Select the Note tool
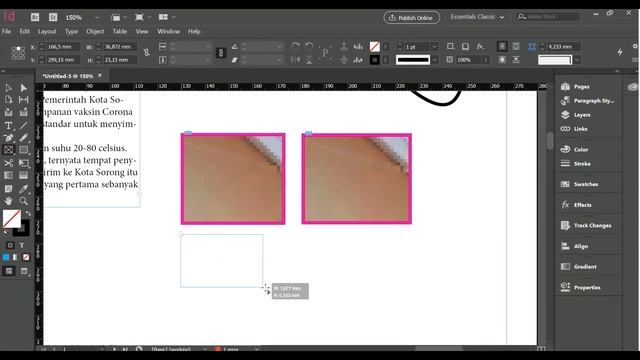Screen dimensions: 640x360 pyautogui.click(x=8, y=189)
